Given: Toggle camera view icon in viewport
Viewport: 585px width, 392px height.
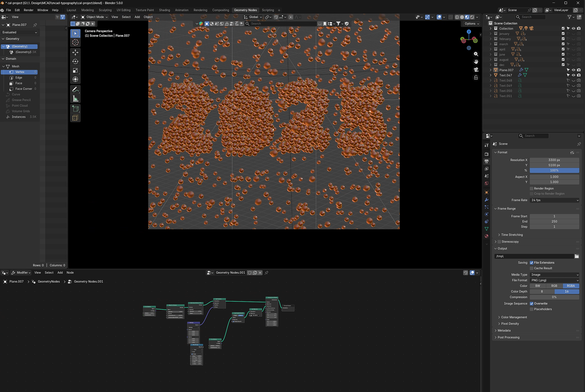Looking at the screenshot, I should (476, 70).
